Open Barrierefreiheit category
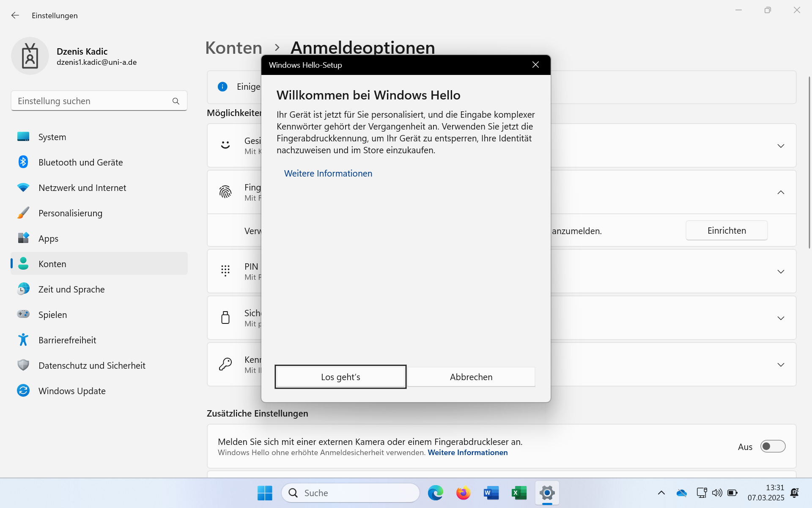This screenshot has height=508, width=812. pos(99,340)
